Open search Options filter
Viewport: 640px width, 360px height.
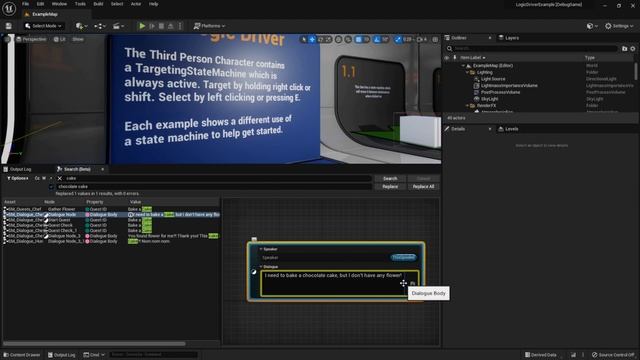[x=18, y=178]
